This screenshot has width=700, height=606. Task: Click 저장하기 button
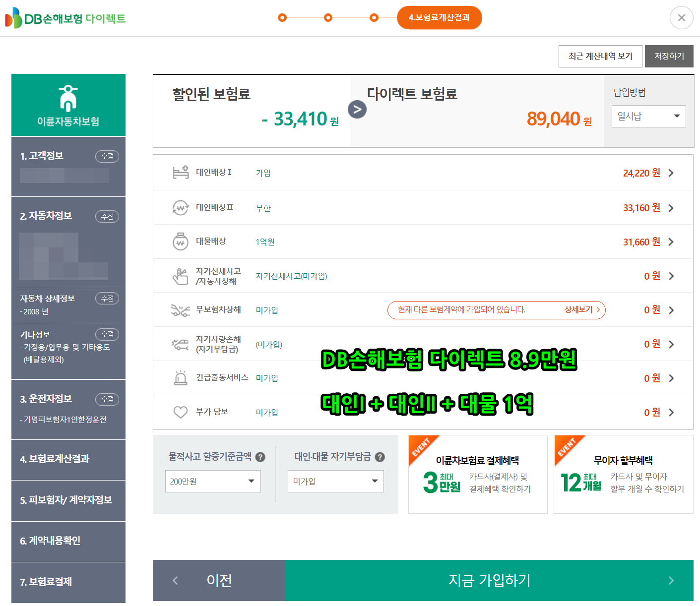click(669, 57)
